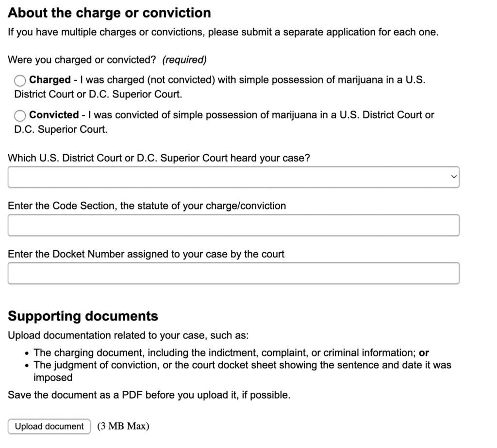Click the "Supporting documents" heading

tap(83, 316)
